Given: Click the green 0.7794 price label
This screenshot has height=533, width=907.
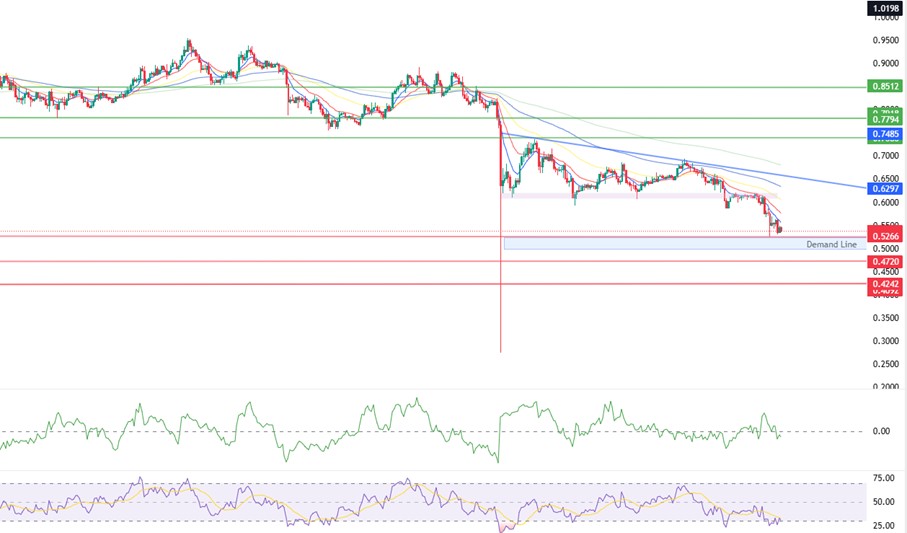Looking at the screenshot, I should click(885, 119).
